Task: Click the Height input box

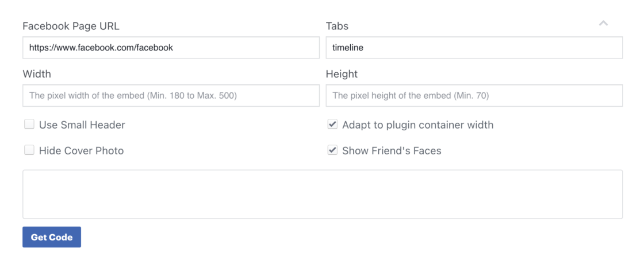Action: (x=474, y=95)
